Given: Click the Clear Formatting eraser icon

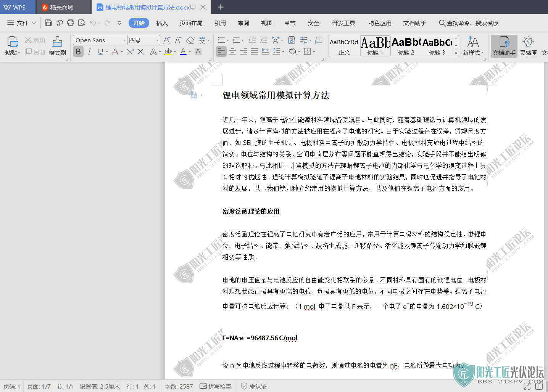Looking at the screenshot, I should (x=190, y=40).
